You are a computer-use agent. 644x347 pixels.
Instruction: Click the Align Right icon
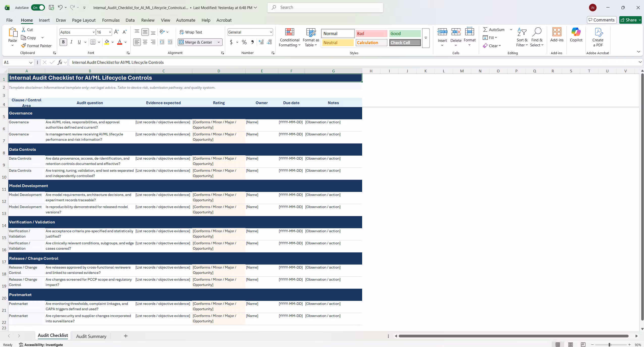153,42
